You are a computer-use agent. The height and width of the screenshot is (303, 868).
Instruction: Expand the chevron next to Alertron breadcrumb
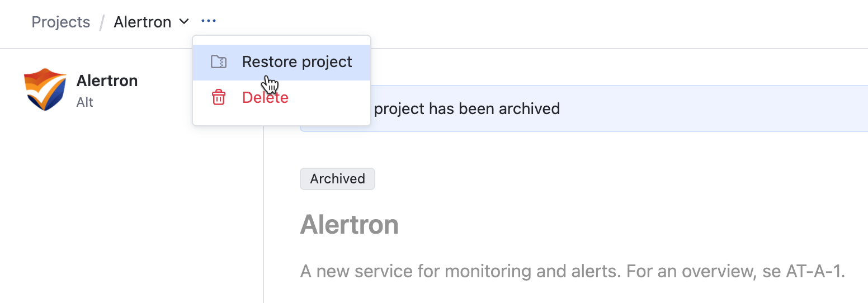click(183, 22)
